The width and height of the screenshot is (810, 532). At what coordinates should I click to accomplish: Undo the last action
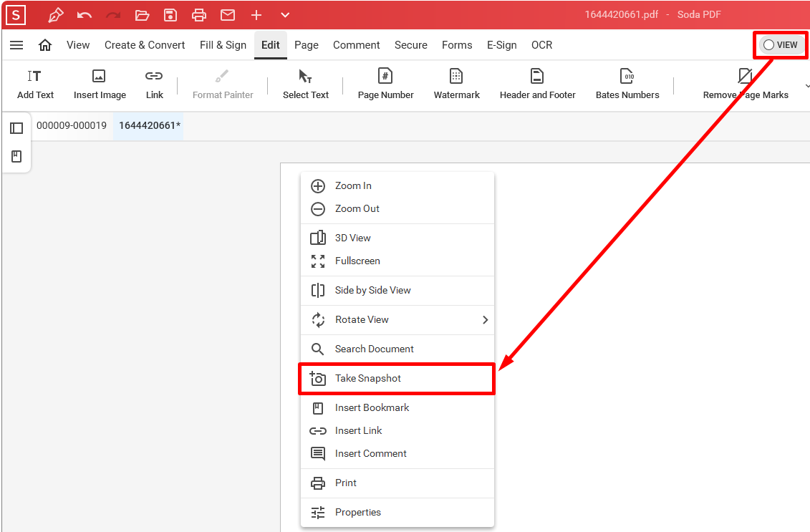coord(85,16)
